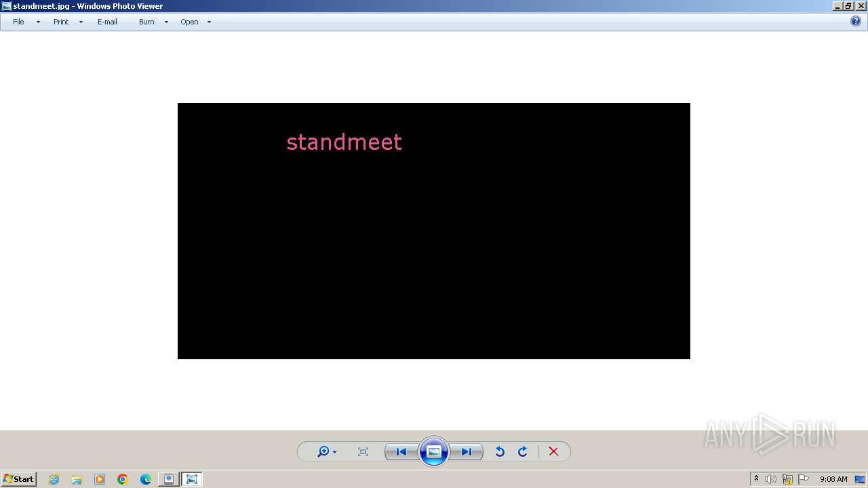Open the Open menu

[189, 22]
